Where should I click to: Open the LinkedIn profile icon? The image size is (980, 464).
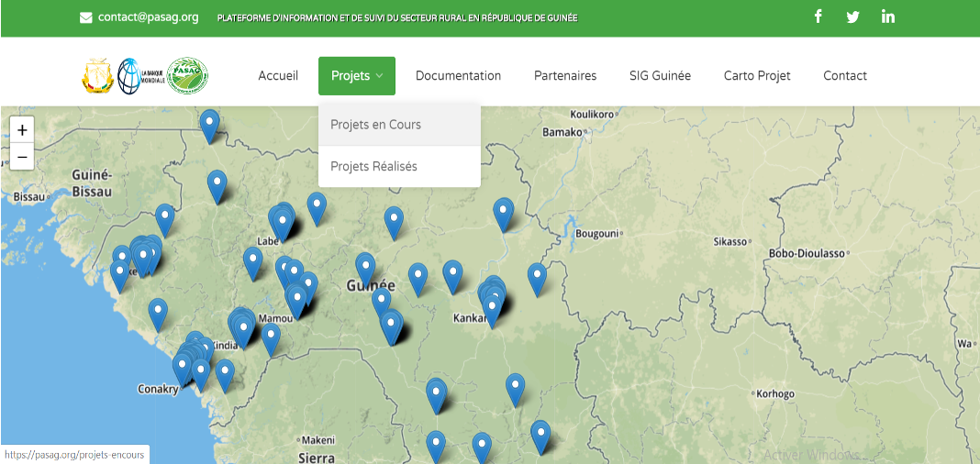click(x=887, y=17)
